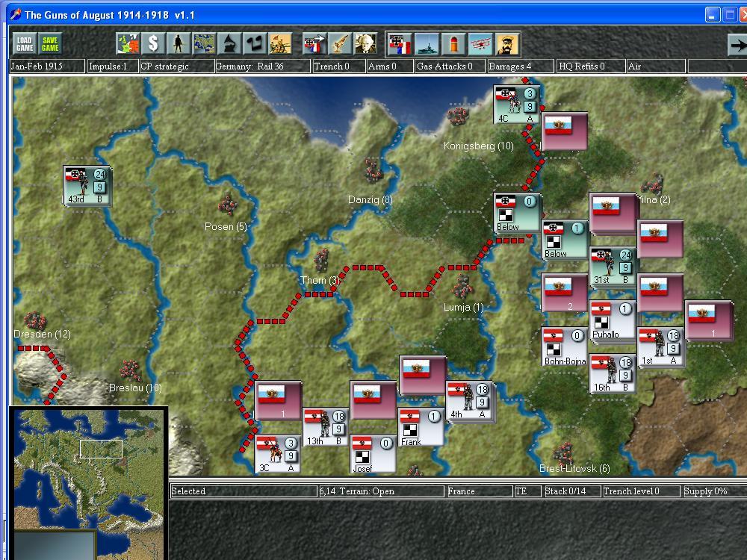Open the strategic map view icon
747x560 pixels.
pos(204,44)
